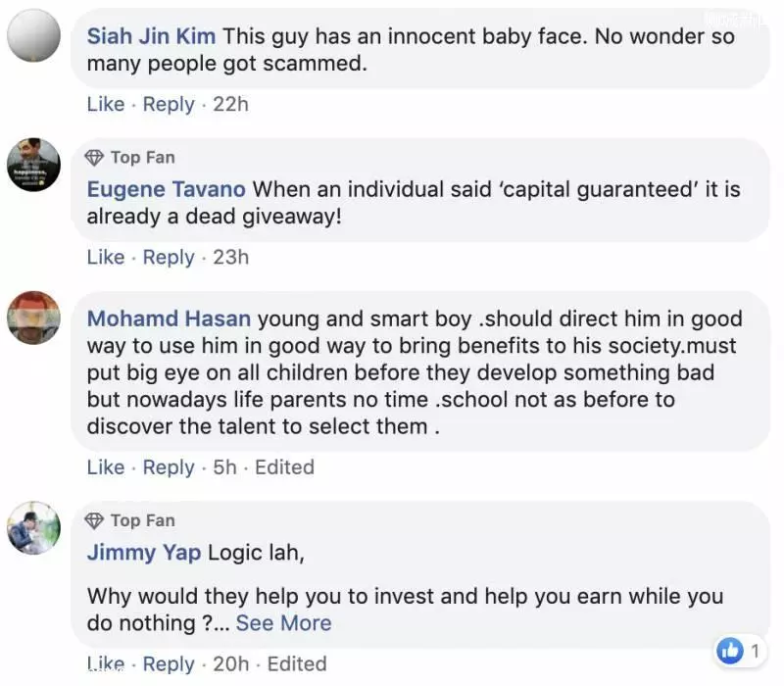Open Siah Jin Kim's profile avatar
This screenshot has width=784, height=686.
33,35
